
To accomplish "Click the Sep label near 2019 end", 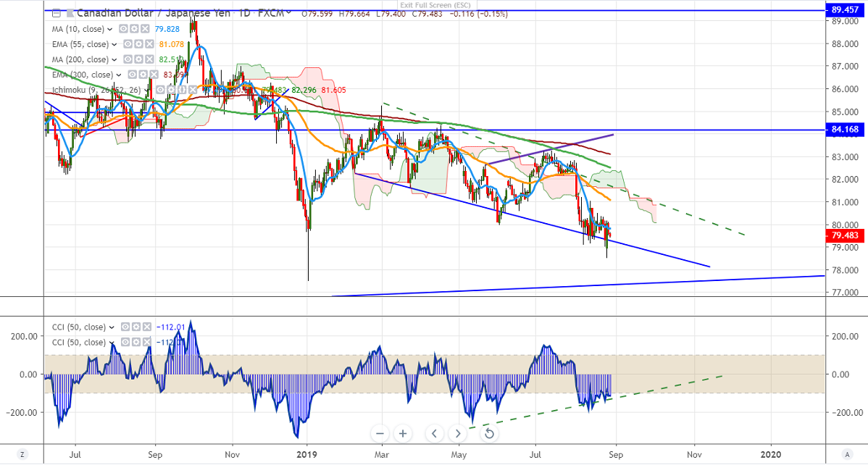I will click(616, 454).
